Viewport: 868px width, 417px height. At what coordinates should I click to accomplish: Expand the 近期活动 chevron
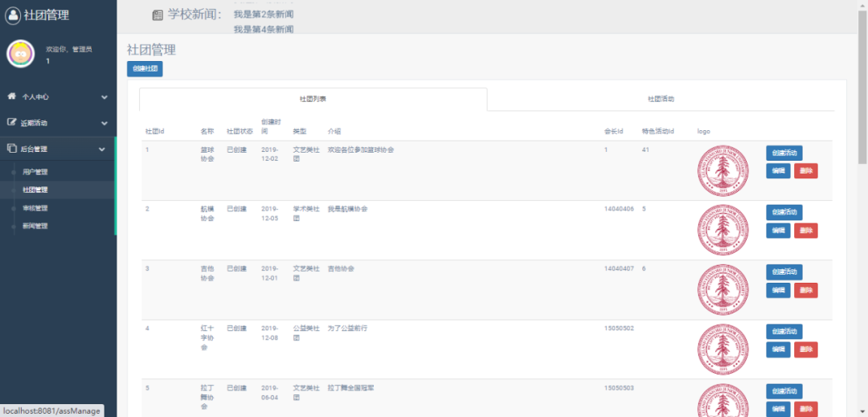[104, 123]
